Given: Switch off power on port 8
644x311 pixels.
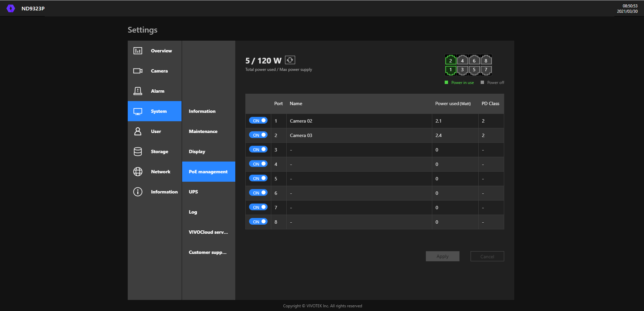Looking at the screenshot, I should pos(258,222).
